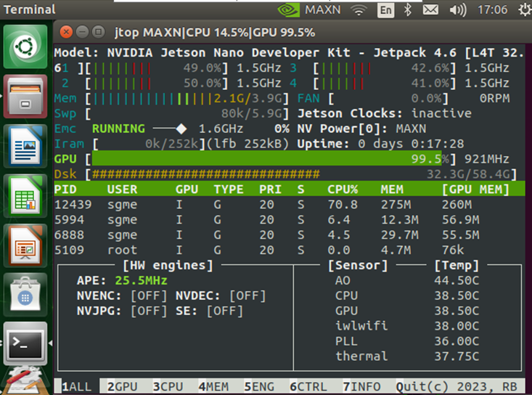
Task: Click the 17:06 clock in top panel
Action: (x=493, y=10)
